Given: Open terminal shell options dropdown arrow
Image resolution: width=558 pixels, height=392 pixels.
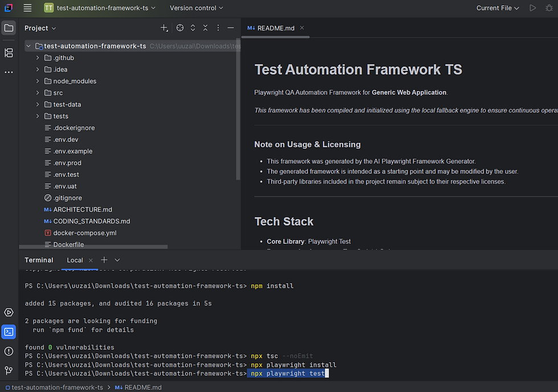Looking at the screenshot, I should tap(117, 260).
